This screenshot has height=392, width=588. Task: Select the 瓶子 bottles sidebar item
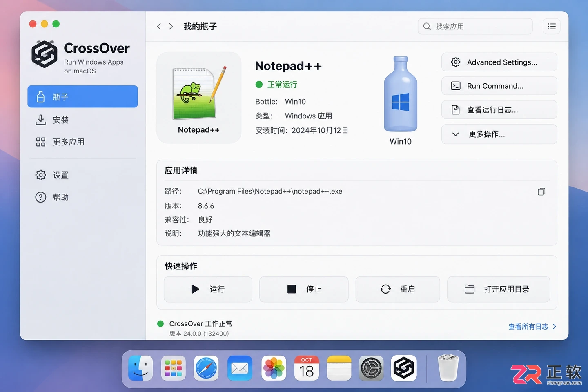coord(82,96)
